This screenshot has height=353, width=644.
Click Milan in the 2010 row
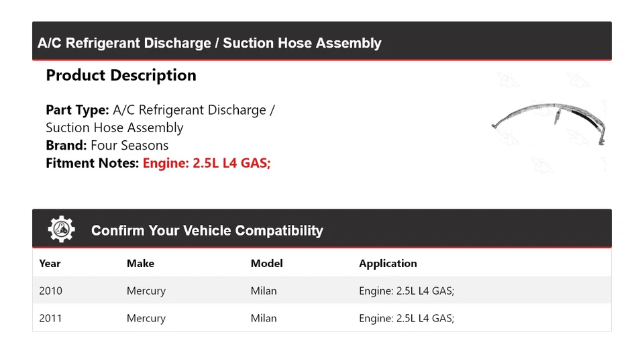(264, 291)
